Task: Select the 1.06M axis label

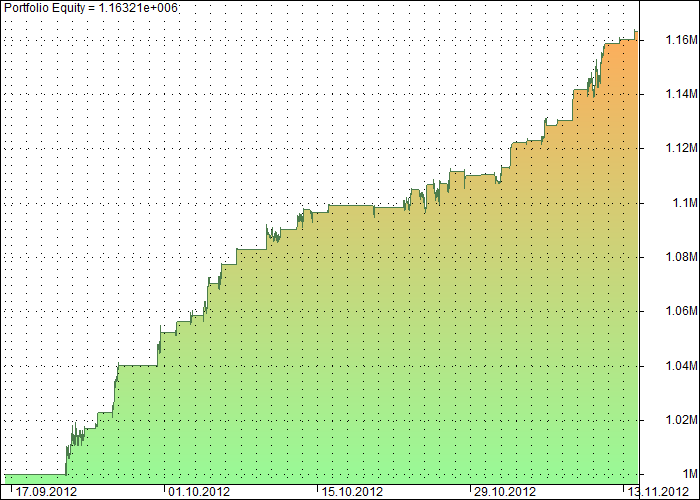Action: coord(681,311)
